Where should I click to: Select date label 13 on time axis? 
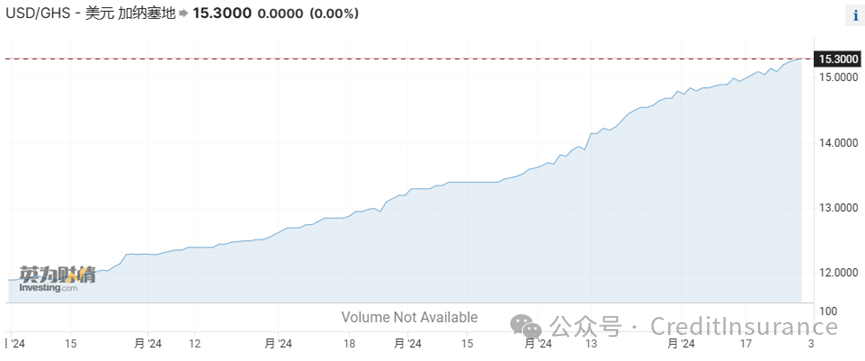pos(591,344)
